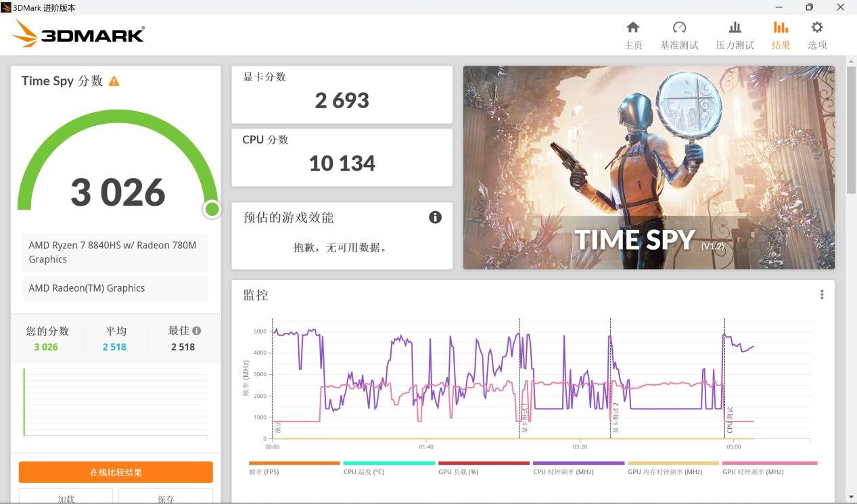The width and height of the screenshot is (857, 504).
Task: Toggle the CPU 温度 (°C) legend swatch
Action: click(x=389, y=463)
